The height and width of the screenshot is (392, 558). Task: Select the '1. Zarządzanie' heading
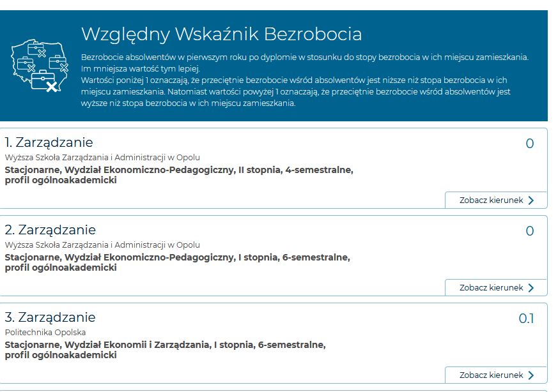[49, 142]
